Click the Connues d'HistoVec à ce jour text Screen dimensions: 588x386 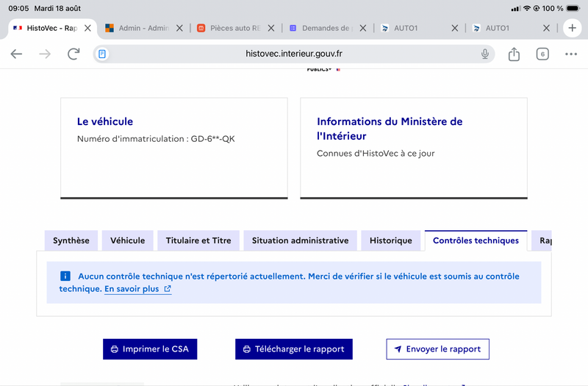376,154
